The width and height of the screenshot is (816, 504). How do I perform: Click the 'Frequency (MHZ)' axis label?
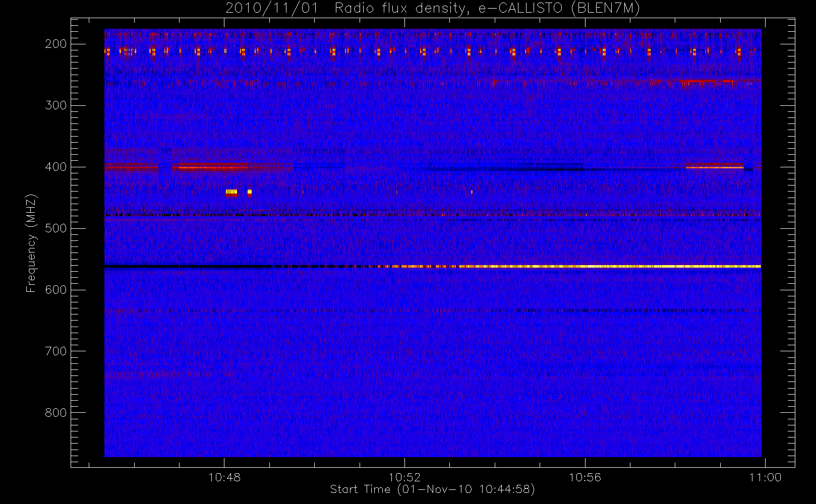point(31,243)
